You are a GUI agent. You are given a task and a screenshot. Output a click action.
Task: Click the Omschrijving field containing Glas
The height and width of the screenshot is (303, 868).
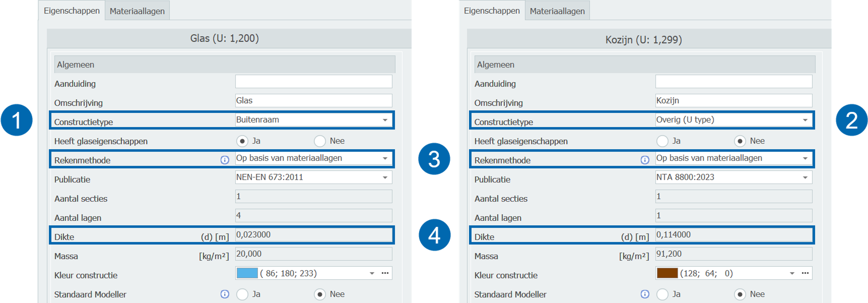[313, 101]
